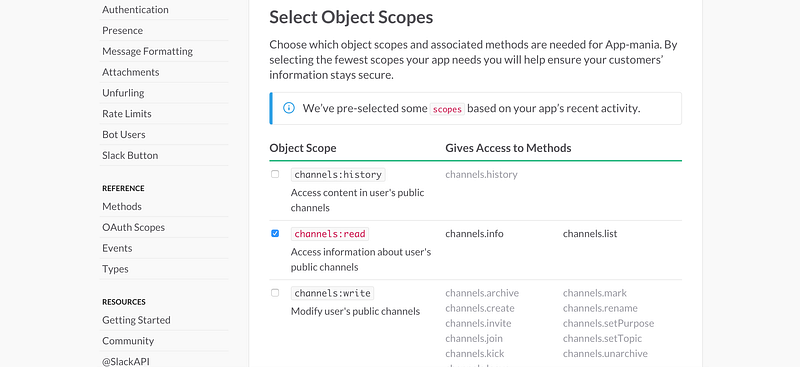Image resolution: width=800 pixels, height=367 pixels.
Task: Uncheck the channels:read scope checkbox
Action: point(275,233)
